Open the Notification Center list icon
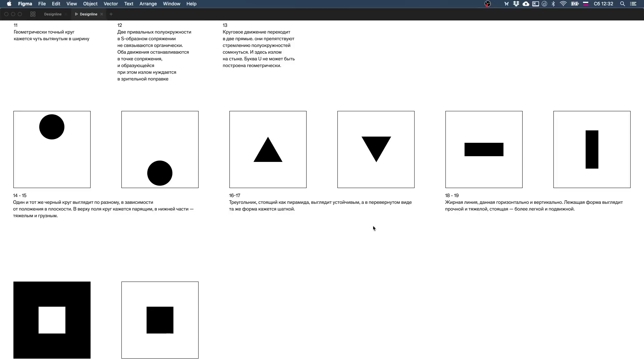Screen dimensions: 644x362 (633, 4)
